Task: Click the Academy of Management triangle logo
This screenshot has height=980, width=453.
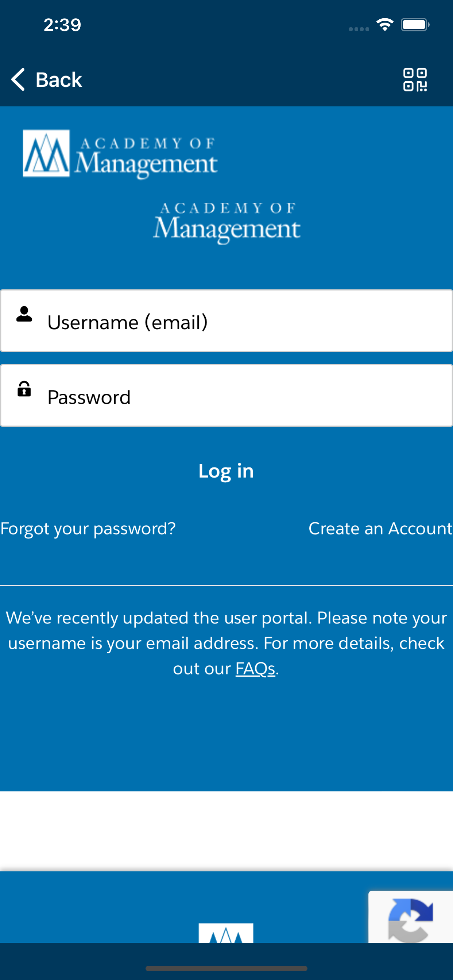Action: point(46,153)
